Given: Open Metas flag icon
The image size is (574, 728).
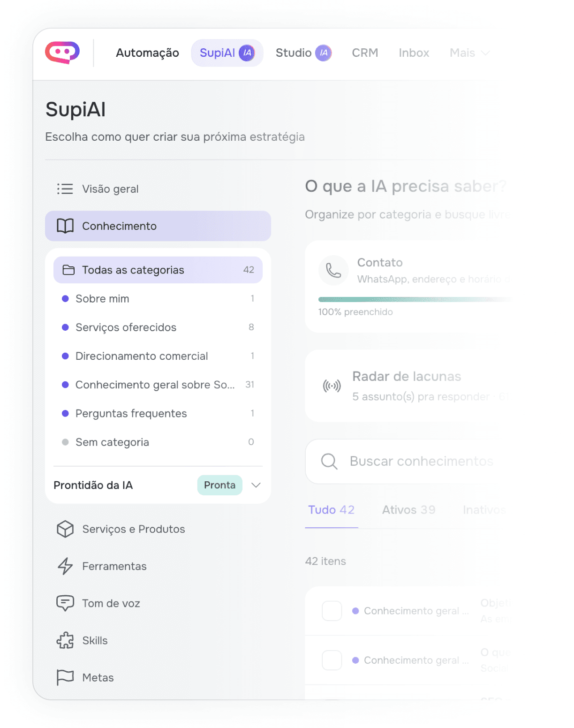Looking at the screenshot, I should tap(65, 677).
